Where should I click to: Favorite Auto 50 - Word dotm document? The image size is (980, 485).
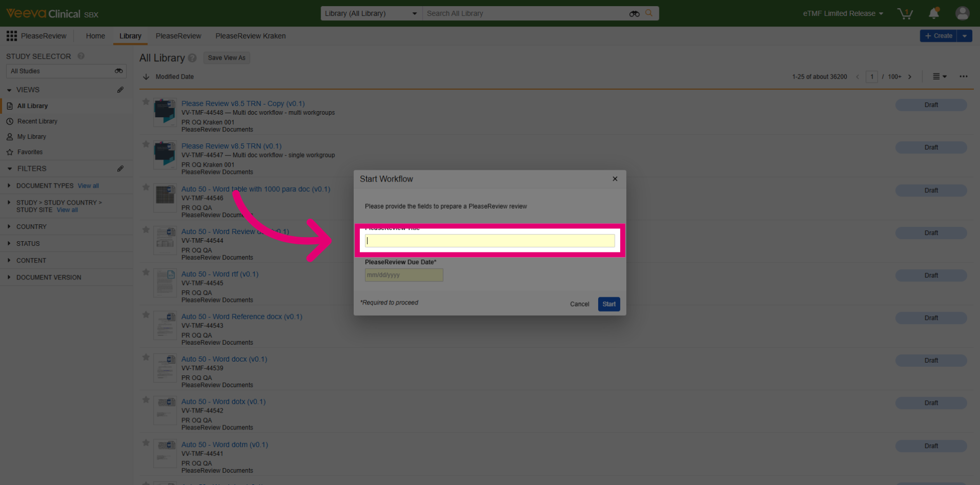[x=146, y=443]
